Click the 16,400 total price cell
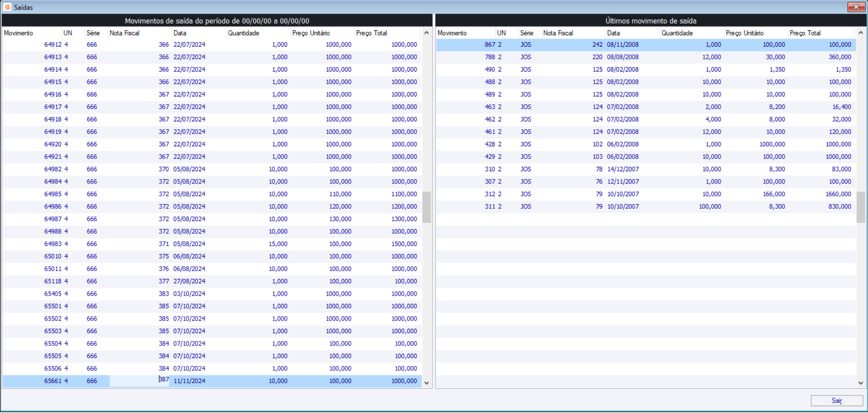Viewport: 868px width, 413px height. (842, 107)
